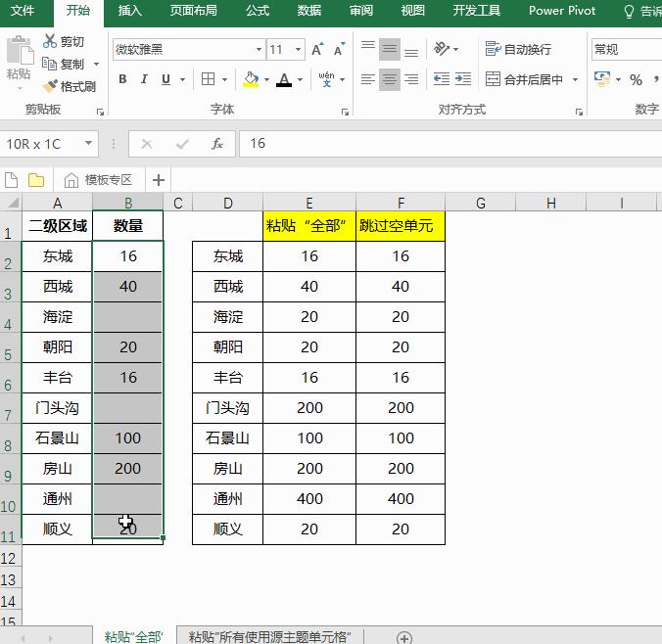Switch to the 插入 tab
The height and width of the screenshot is (644, 662).
[x=129, y=11]
